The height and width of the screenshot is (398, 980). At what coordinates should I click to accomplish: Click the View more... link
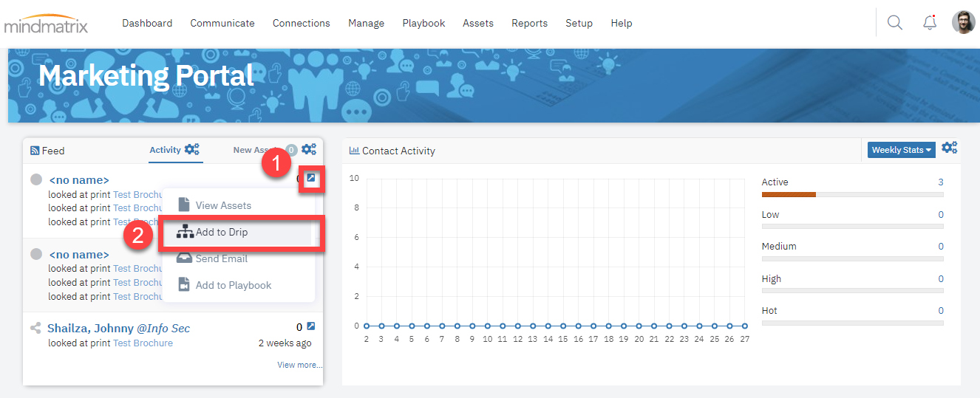click(x=299, y=365)
